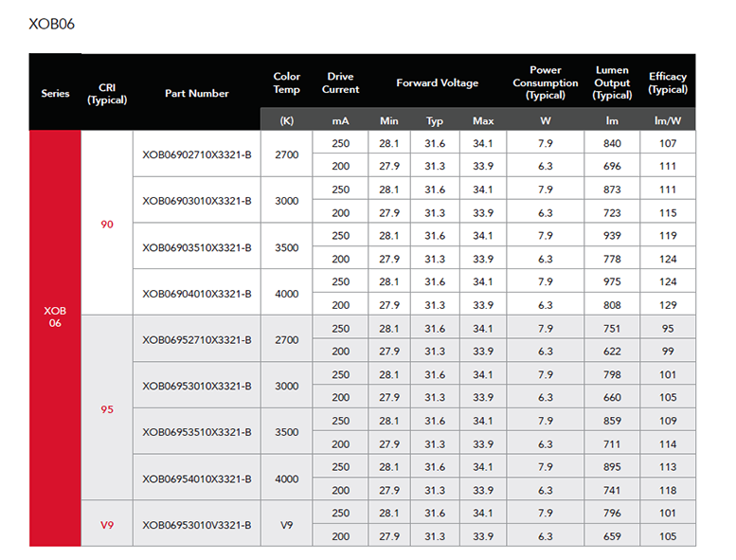Click the (K) unit subheader
The height and width of the screenshot is (560, 736).
[286, 120]
